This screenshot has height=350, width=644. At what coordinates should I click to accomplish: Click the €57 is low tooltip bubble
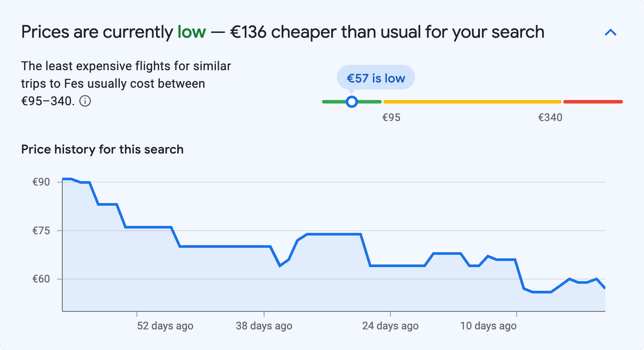376,78
